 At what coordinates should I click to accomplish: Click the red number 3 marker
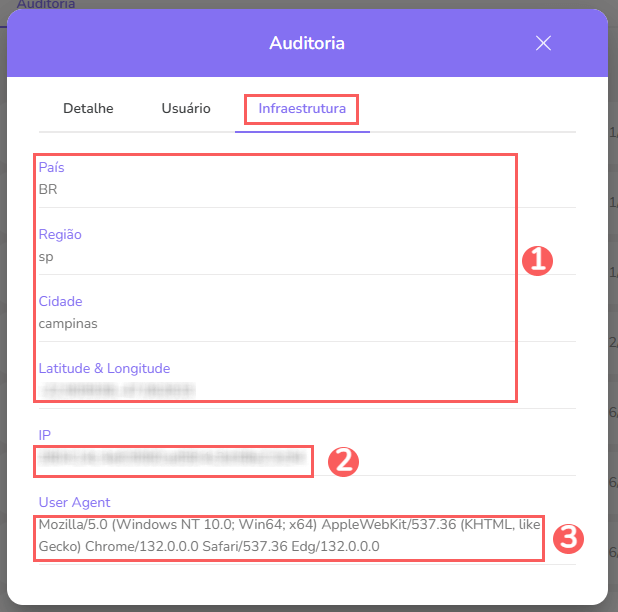pos(567,539)
